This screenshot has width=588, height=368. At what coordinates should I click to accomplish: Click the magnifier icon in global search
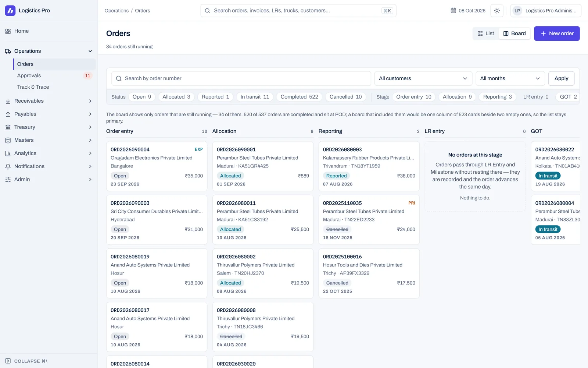(207, 11)
